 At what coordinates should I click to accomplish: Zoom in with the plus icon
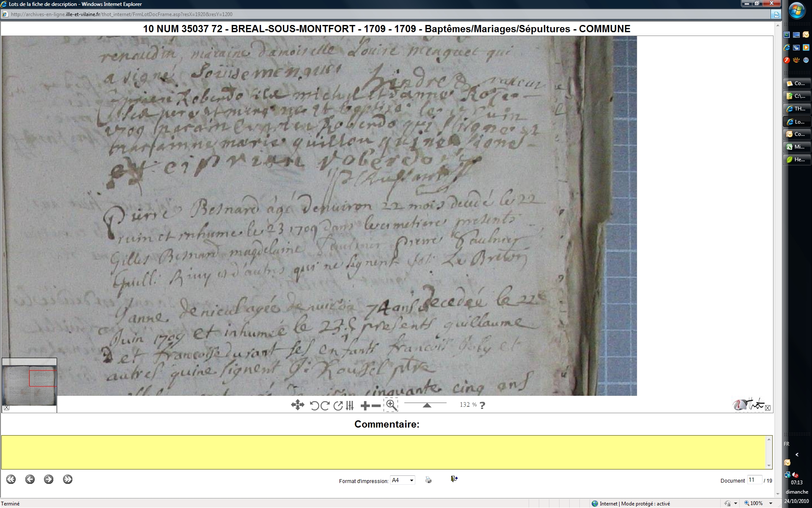point(365,406)
